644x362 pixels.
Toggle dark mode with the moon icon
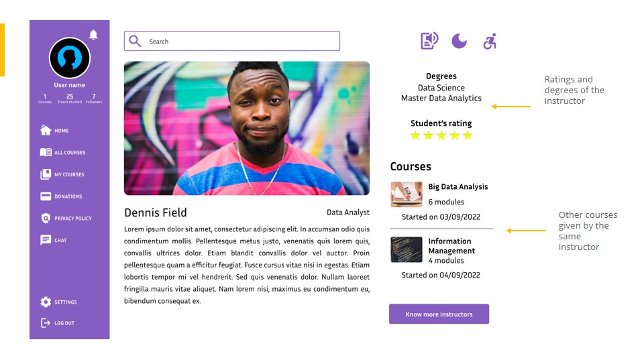pos(459,42)
